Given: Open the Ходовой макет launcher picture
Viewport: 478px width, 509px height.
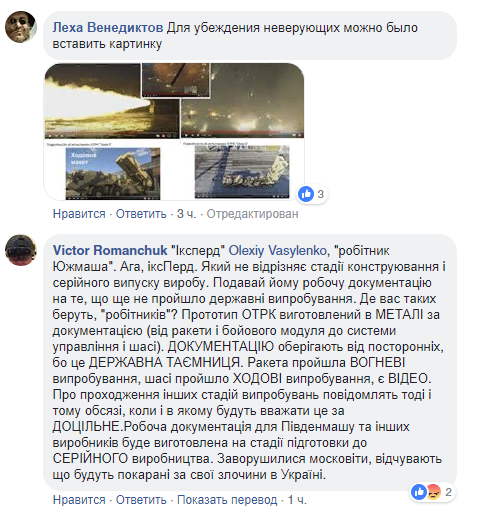Looking at the screenshot, I should point(113,173).
